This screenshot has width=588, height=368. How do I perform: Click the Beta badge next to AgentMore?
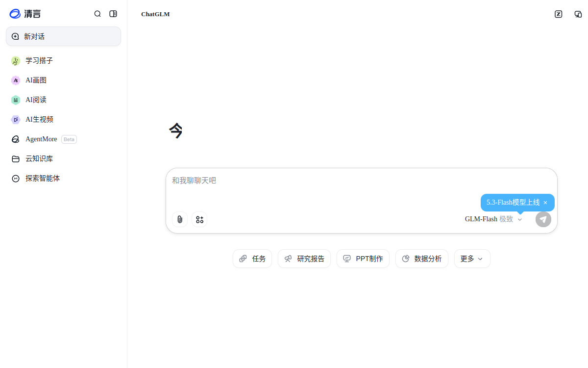(69, 139)
